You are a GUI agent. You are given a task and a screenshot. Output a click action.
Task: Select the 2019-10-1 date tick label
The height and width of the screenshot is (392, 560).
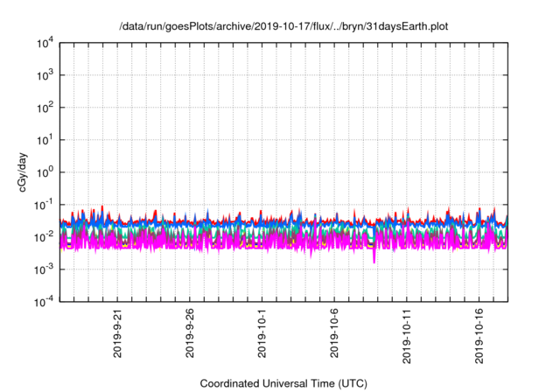coord(262,335)
